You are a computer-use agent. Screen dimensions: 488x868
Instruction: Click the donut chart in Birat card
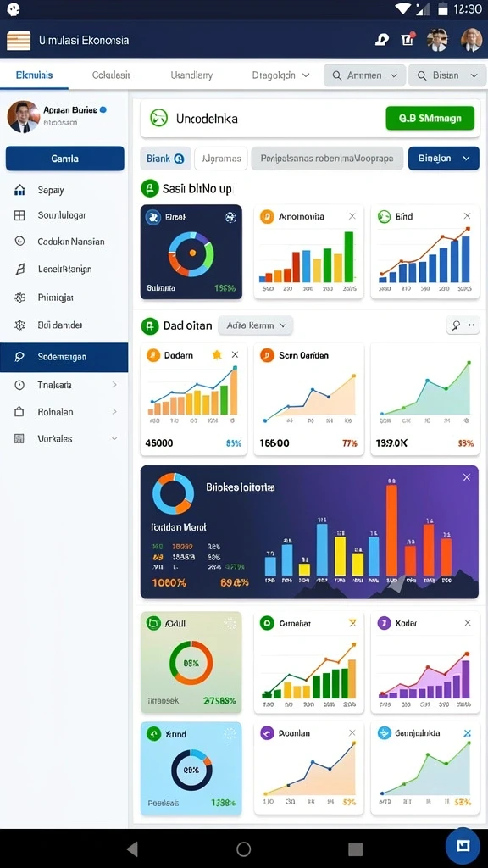(x=191, y=253)
